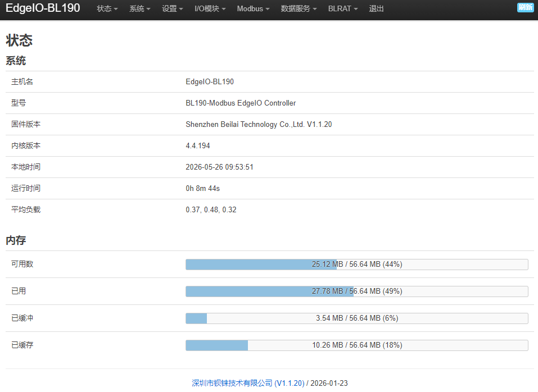Click the 状态 page heading
Viewport: 538px width, 392px height.
click(x=19, y=40)
